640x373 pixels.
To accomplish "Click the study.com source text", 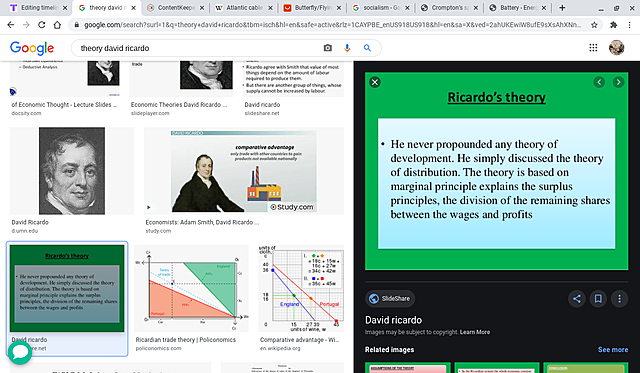I will pyautogui.click(x=158, y=231).
